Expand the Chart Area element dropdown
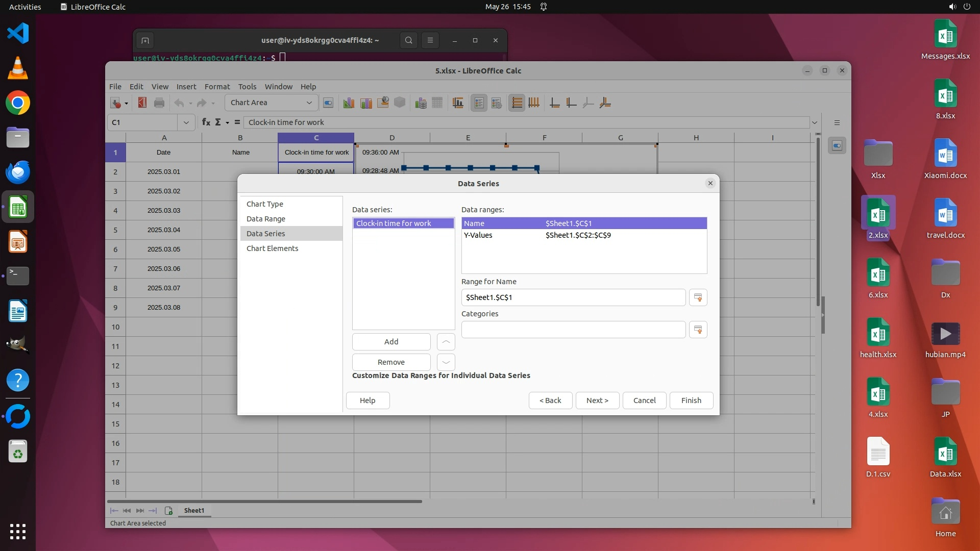The height and width of the screenshot is (551, 980). [x=309, y=103]
